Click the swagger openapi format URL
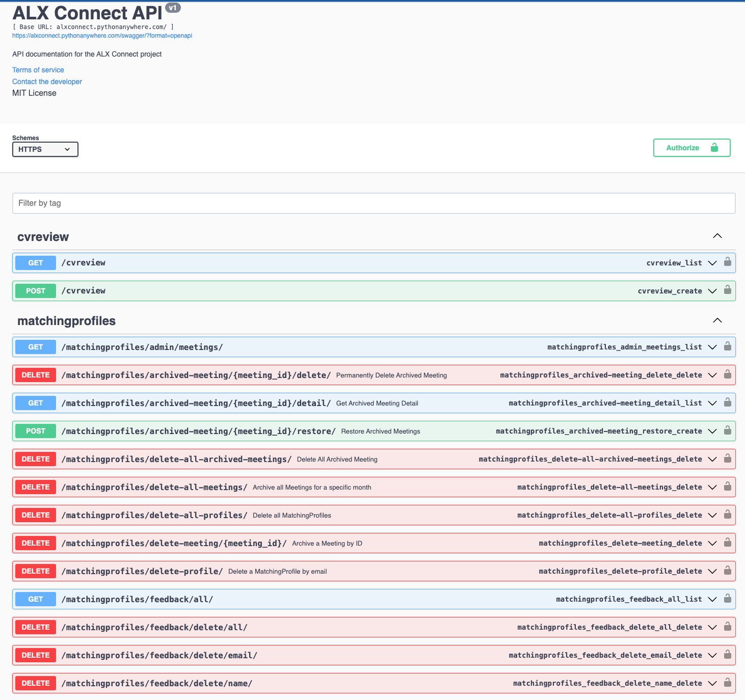 click(102, 36)
